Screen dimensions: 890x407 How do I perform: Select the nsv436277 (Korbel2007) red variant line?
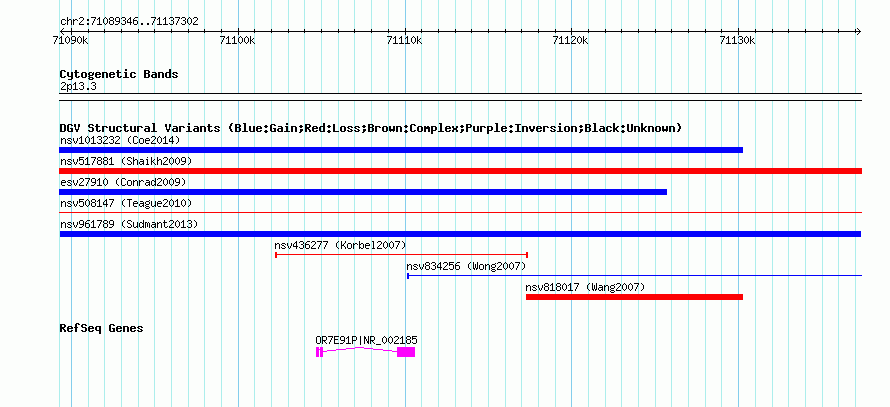401,255
